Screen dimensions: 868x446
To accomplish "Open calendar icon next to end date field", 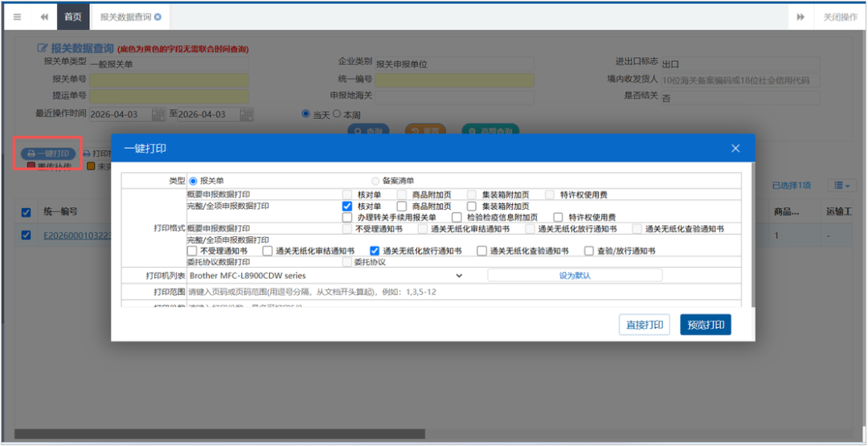I will 247,115.
